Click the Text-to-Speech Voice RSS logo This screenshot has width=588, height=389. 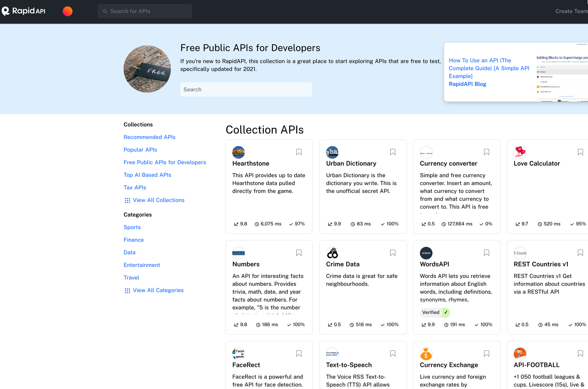[x=332, y=354]
